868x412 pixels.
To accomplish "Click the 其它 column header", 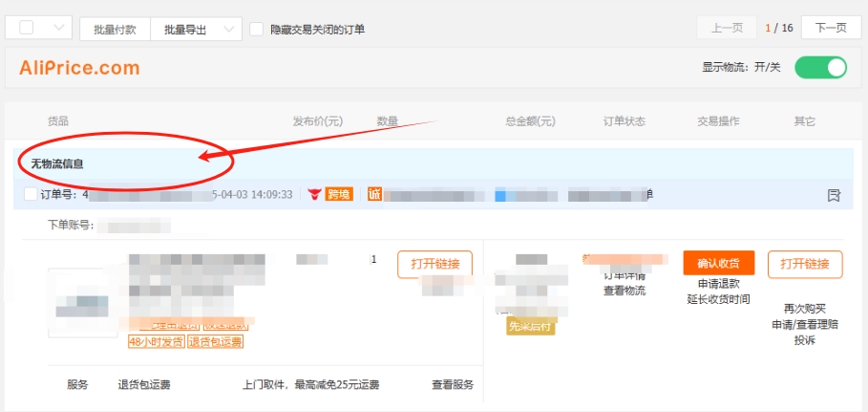I will [x=805, y=121].
